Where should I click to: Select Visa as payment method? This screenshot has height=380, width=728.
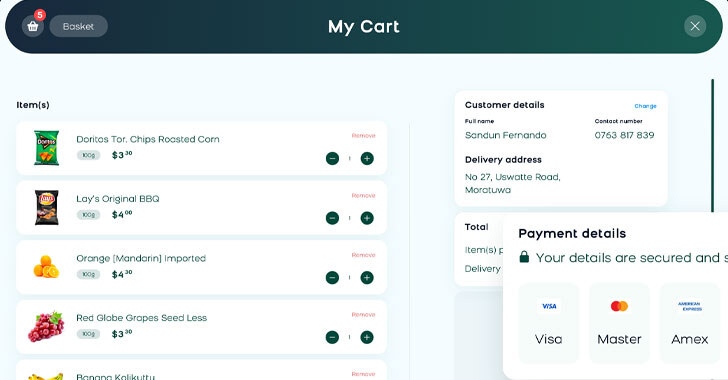pyautogui.click(x=549, y=323)
